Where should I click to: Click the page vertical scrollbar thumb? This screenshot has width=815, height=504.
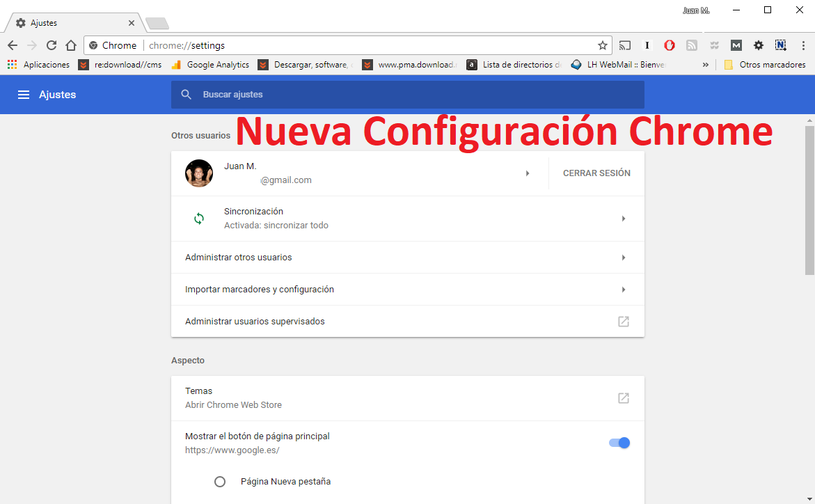[x=809, y=200]
